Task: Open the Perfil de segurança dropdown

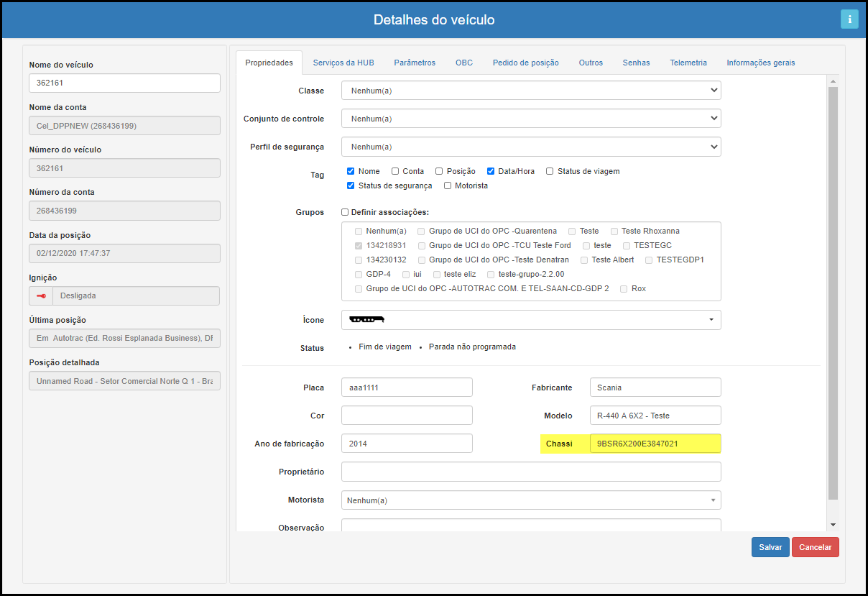Action: point(531,147)
